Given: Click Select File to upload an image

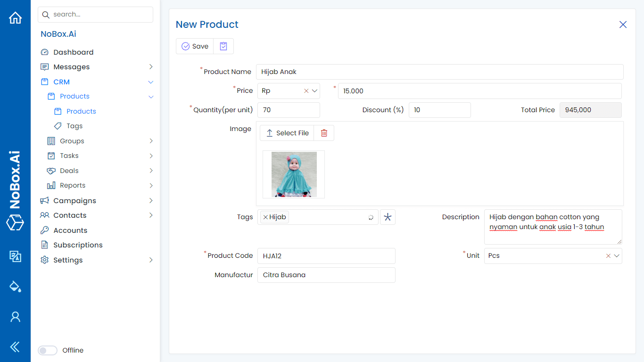Looking at the screenshot, I should pos(287,133).
